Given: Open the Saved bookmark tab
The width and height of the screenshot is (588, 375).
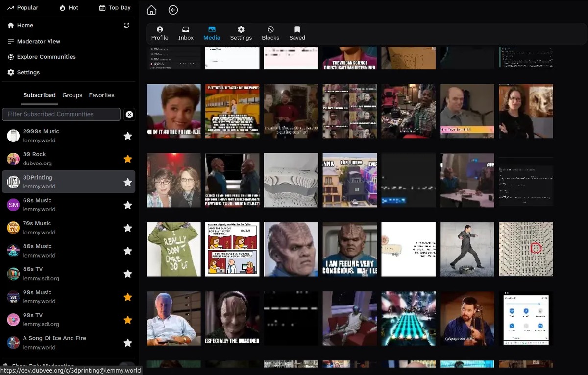Looking at the screenshot, I should (297, 33).
